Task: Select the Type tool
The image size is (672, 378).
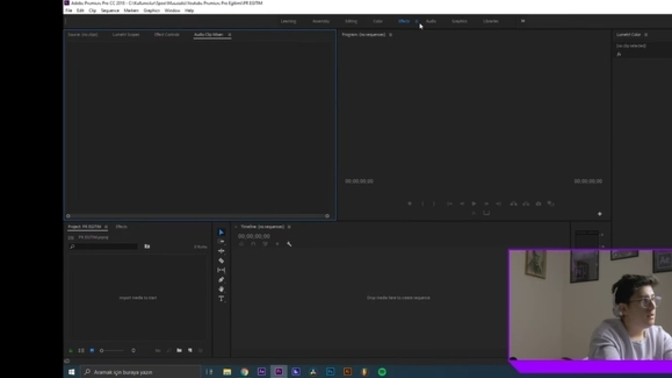Action: (x=221, y=298)
